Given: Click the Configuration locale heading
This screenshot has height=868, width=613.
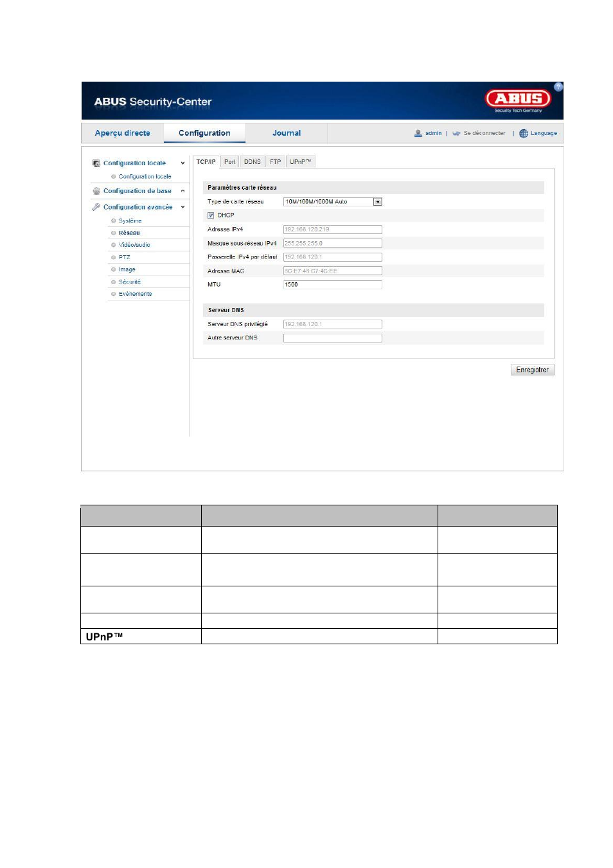Looking at the screenshot, I should coord(135,163).
